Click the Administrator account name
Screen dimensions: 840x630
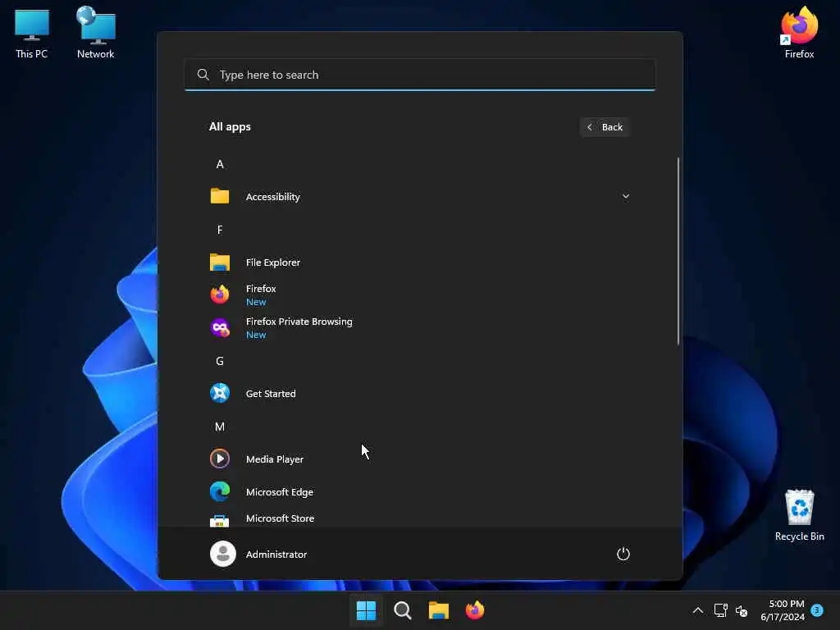276,555
